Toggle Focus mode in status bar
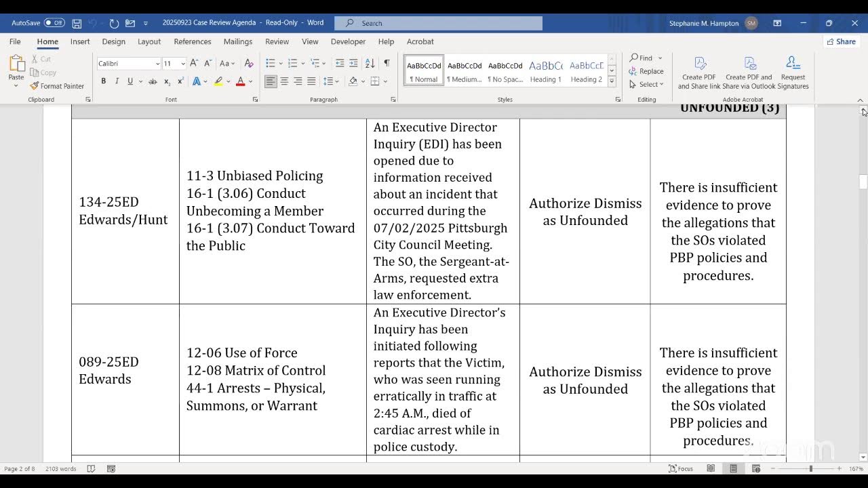This screenshot has height=488, width=868. coord(681,468)
